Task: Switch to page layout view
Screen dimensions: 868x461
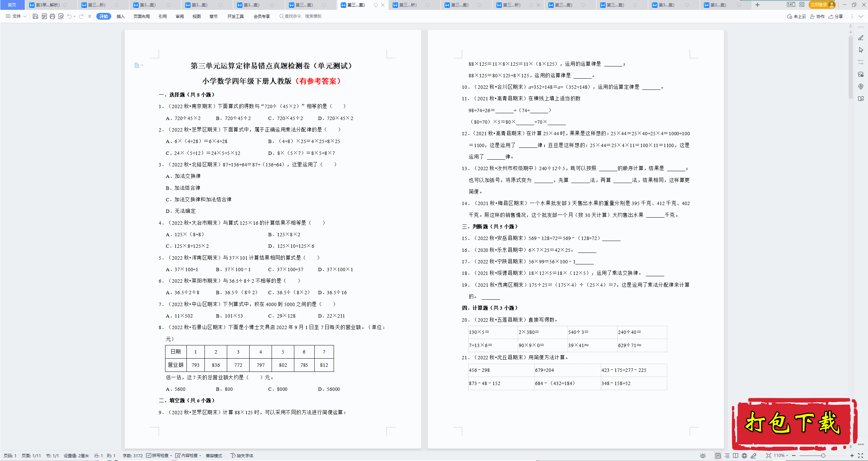Action: [x=718, y=456]
